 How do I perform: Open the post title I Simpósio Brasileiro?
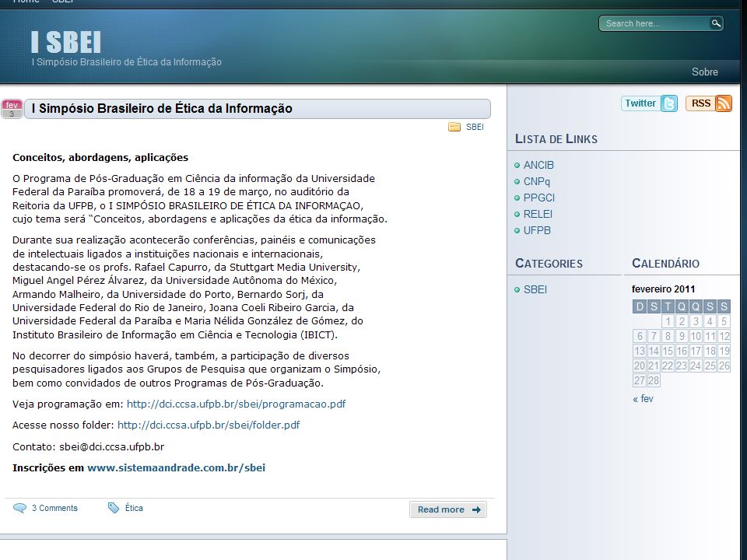coord(162,109)
